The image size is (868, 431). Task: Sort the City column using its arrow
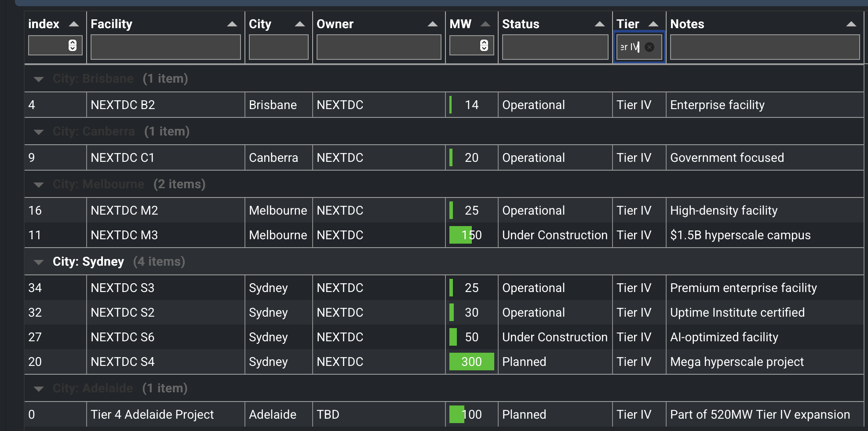(299, 24)
